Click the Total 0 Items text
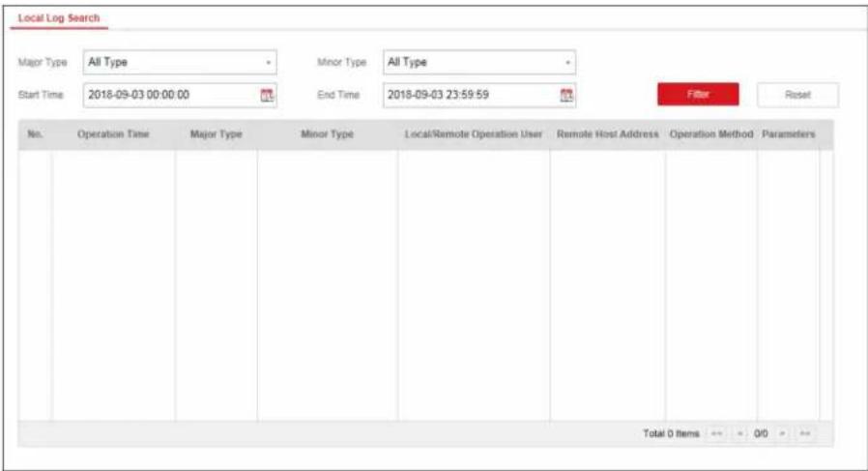Viewport: 868px width, 471px height. pyautogui.click(x=671, y=433)
